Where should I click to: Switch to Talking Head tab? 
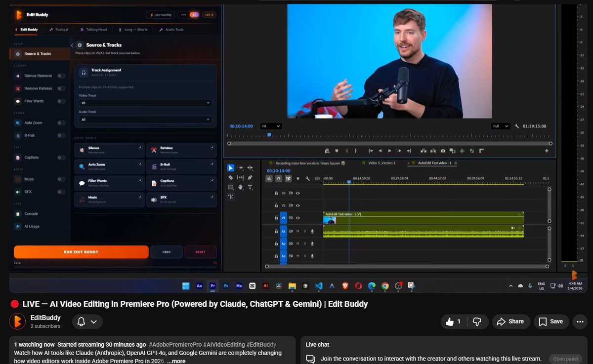(93, 30)
